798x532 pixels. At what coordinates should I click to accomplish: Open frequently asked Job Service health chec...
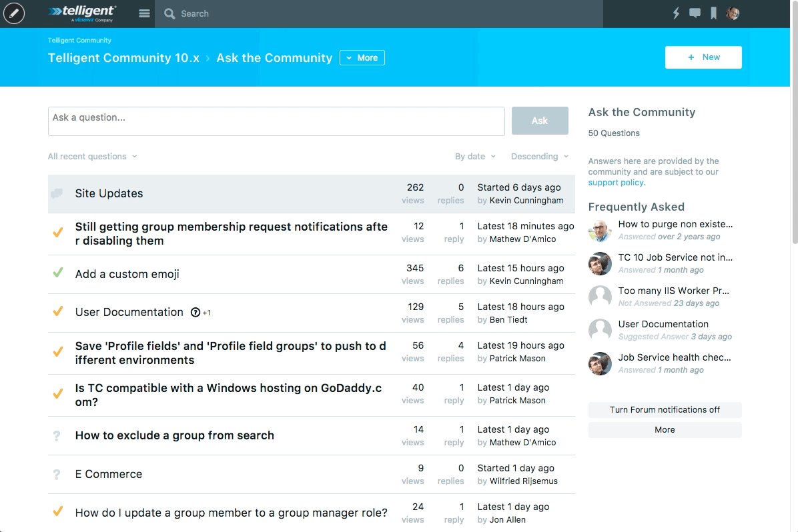coord(675,357)
